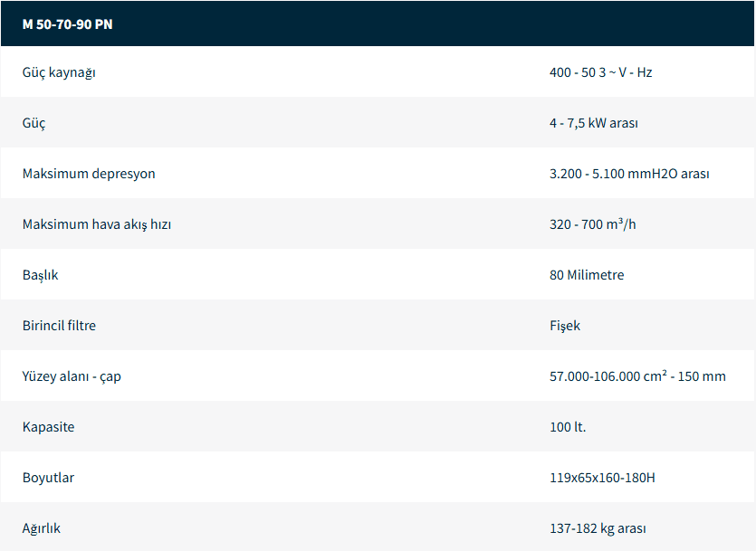This screenshot has width=756, height=551.
Task: Click the 119x65x160-180H dimensions value
Action: coord(601,478)
